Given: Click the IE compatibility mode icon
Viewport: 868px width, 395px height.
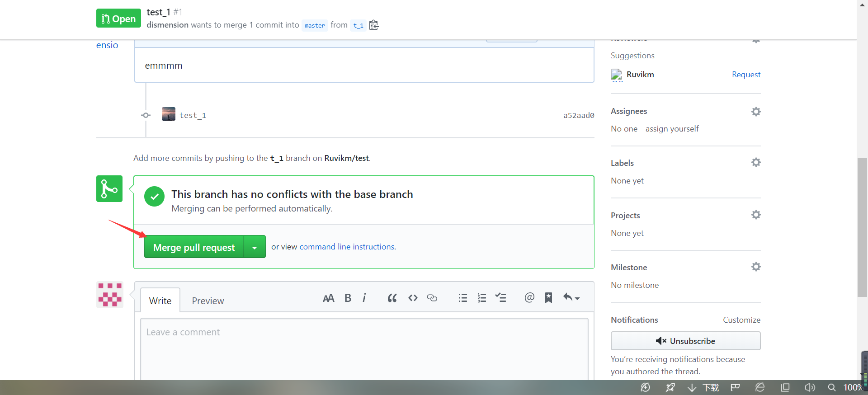Looking at the screenshot, I should pyautogui.click(x=760, y=387).
